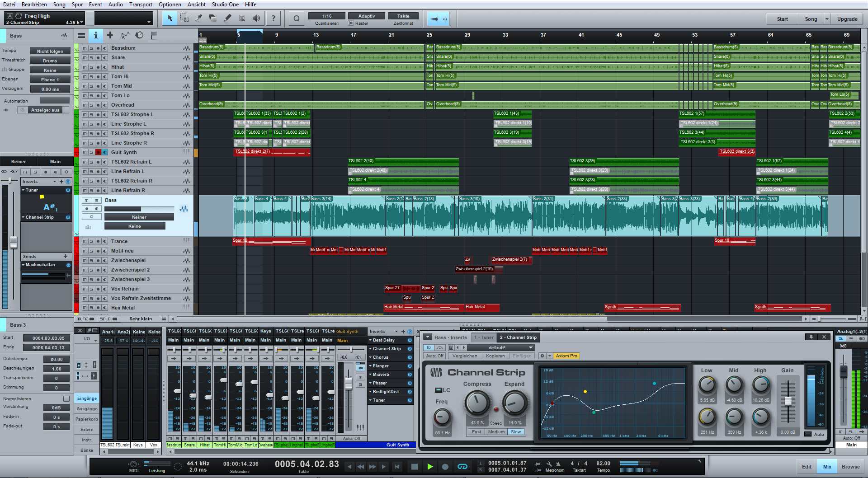The height and width of the screenshot is (478, 868).
Task: Open the tempo track clock icon
Action: coord(139,35)
